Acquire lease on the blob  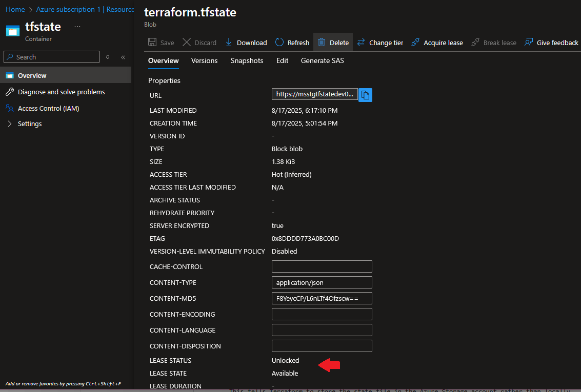(437, 43)
